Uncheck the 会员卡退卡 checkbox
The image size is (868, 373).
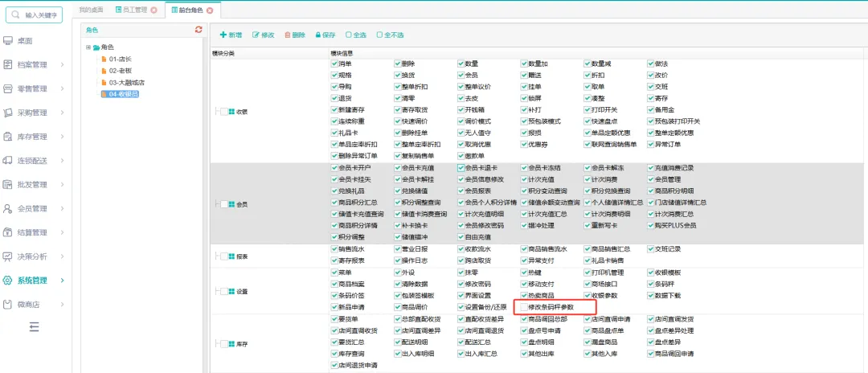(x=461, y=167)
